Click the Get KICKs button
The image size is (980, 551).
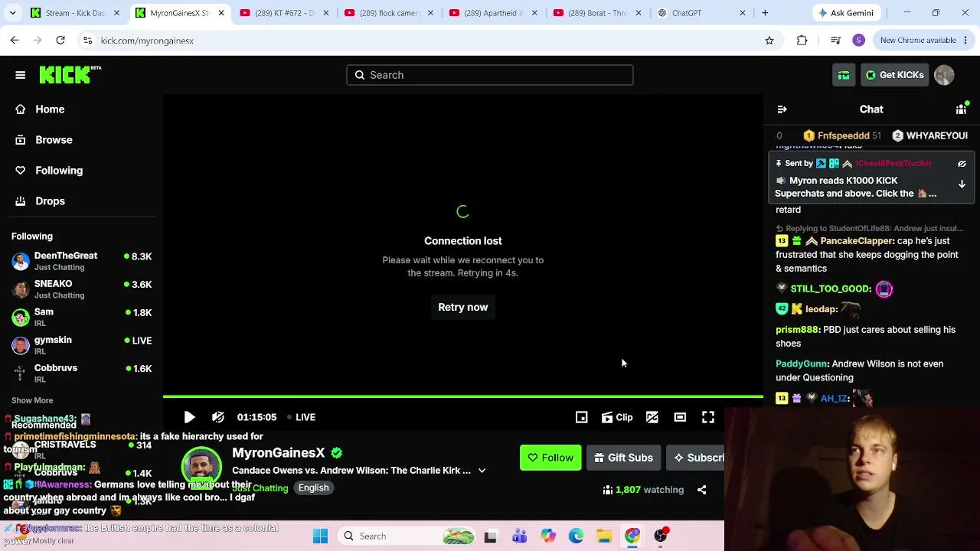pyautogui.click(x=894, y=75)
